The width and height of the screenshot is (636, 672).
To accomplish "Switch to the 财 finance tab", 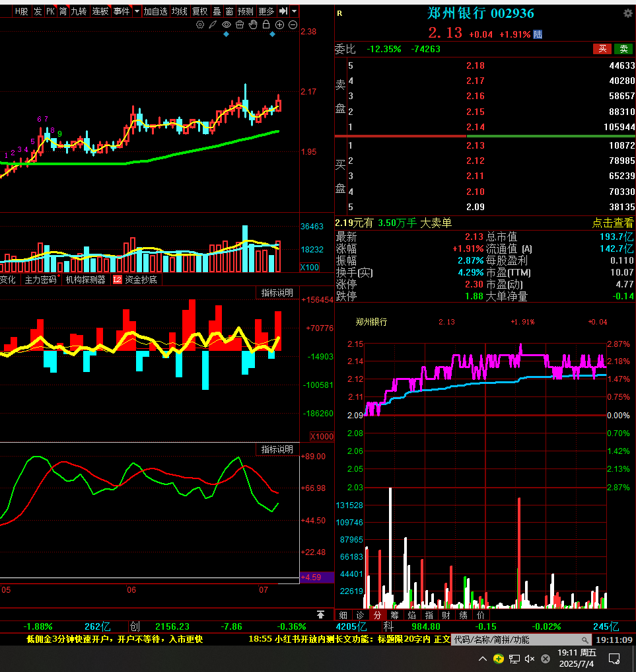I will 446,615.
